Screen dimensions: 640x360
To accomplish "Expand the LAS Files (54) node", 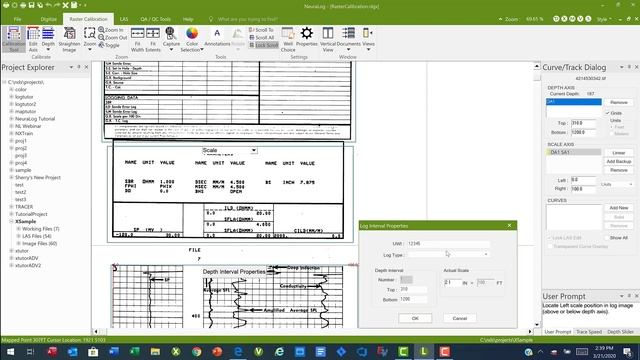I will tap(18, 236).
